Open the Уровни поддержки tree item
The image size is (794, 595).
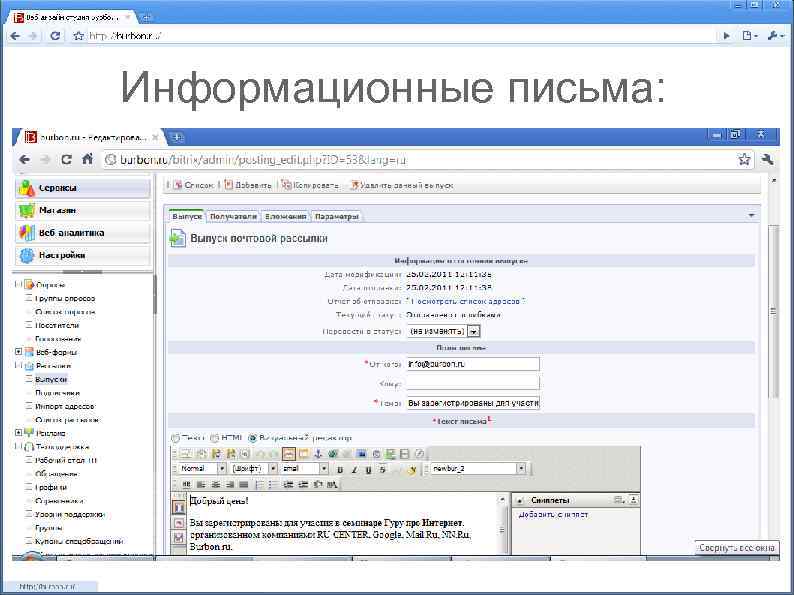(70, 514)
